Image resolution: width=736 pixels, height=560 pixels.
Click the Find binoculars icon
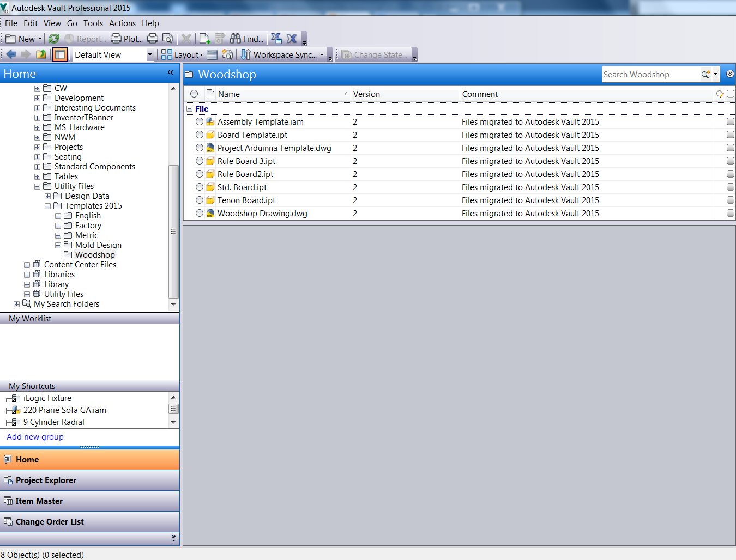point(235,39)
